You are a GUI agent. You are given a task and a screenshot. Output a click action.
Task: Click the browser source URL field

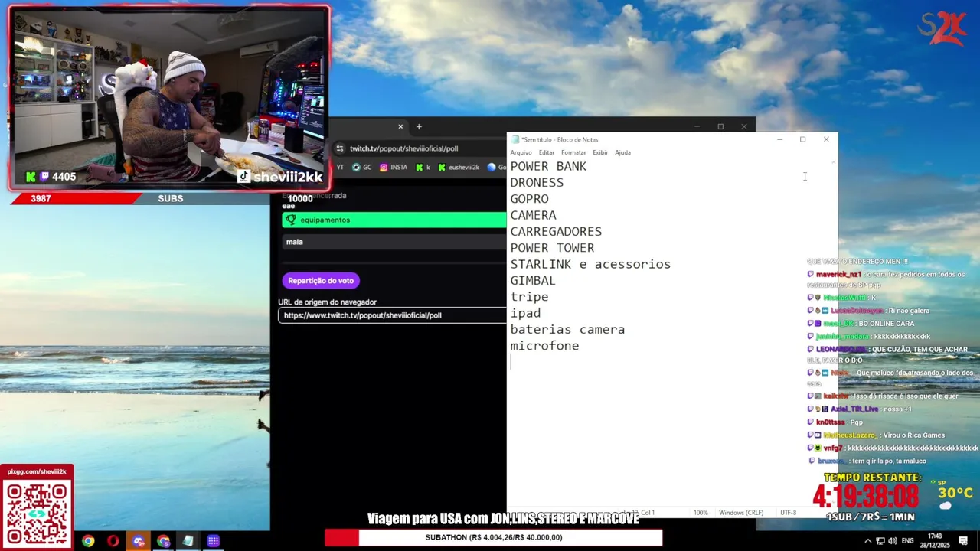coord(392,315)
